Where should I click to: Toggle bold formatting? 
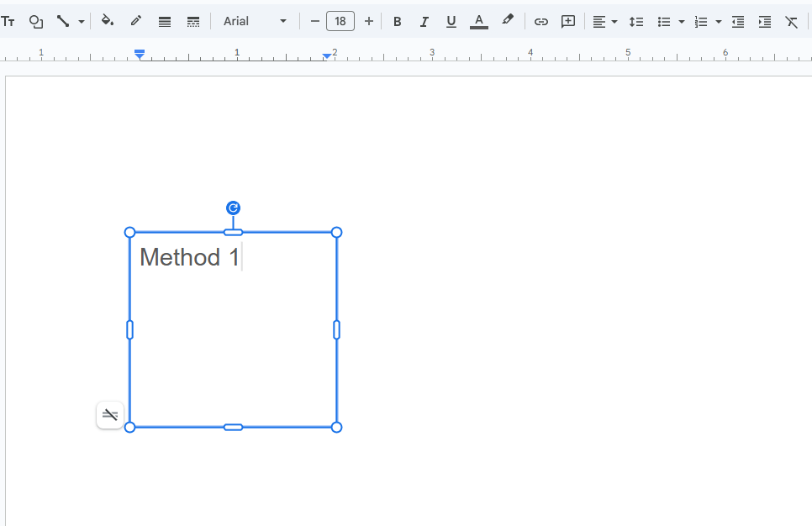tap(398, 22)
